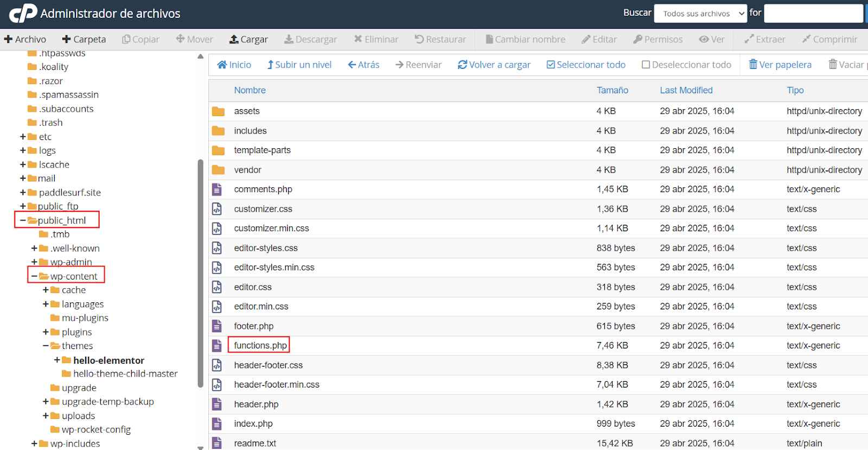Viewport: 868px width, 450px height.
Task: Click the tree scrollbar up arrow
Action: pyautogui.click(x=201, y=56)
